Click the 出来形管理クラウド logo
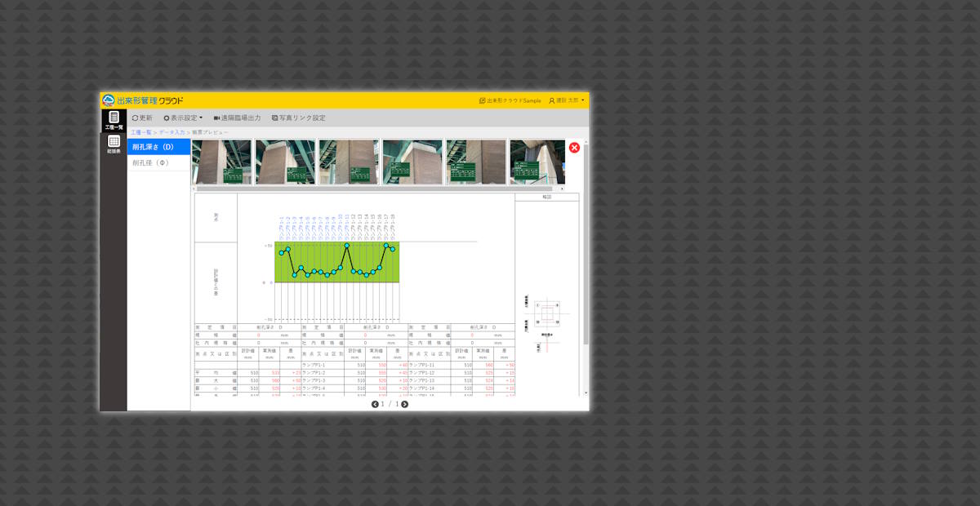The image size is (980, 506). tap(143, 100)
